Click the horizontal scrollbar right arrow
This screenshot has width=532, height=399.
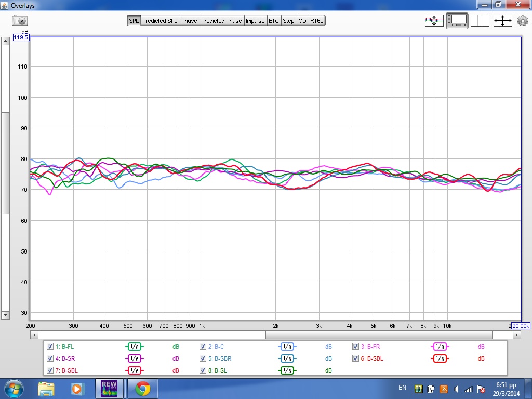click(x=517, y=335)
